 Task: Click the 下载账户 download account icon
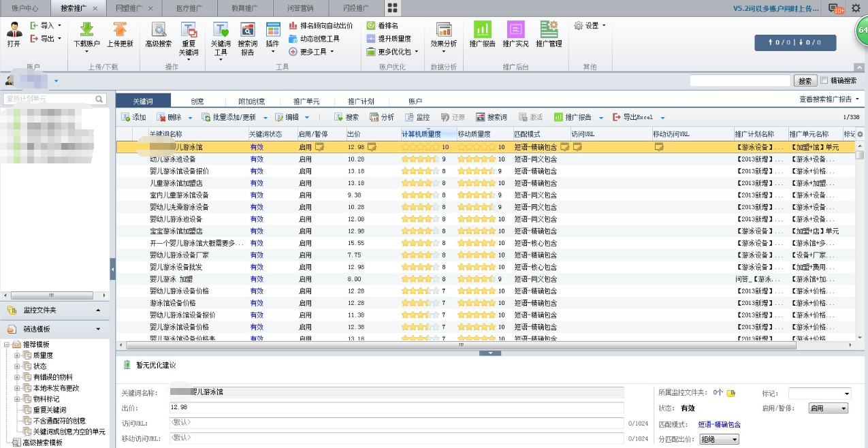[86, 30]
